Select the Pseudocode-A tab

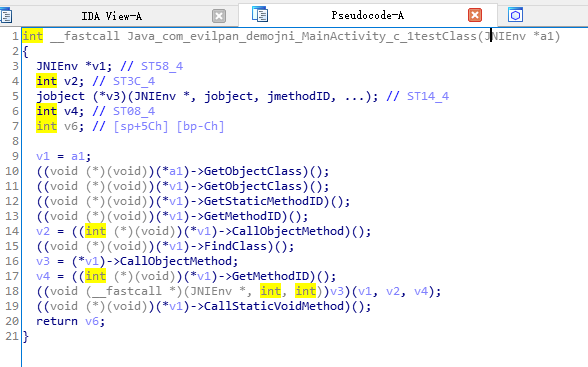click(x=368, y=15)
